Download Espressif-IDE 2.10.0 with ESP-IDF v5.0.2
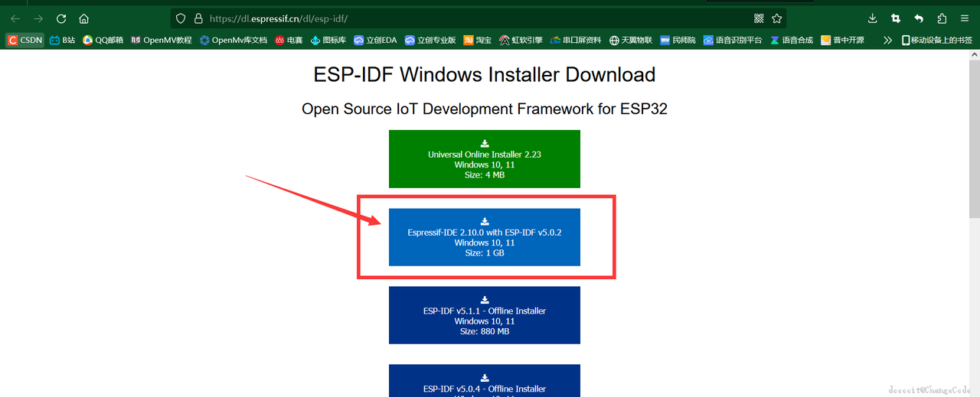The image size is (980, 397). coord(485,237)
